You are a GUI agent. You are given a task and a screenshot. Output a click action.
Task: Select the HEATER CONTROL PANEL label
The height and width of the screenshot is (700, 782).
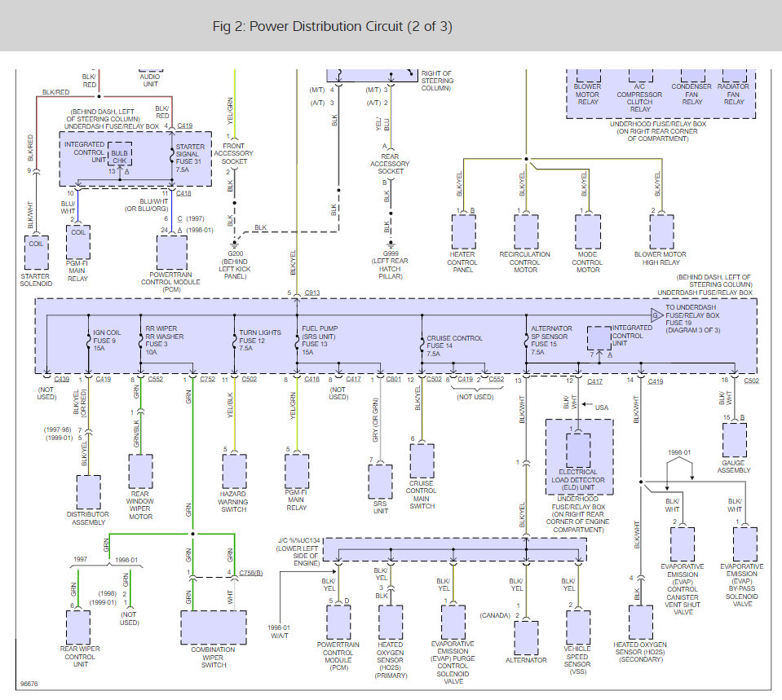coord(462,262)
